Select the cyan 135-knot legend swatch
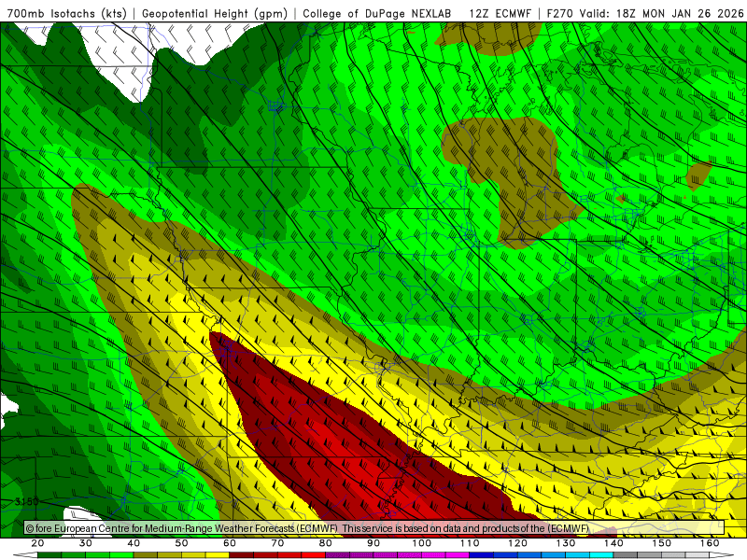The image size is (747, 560). click(601, 555)
